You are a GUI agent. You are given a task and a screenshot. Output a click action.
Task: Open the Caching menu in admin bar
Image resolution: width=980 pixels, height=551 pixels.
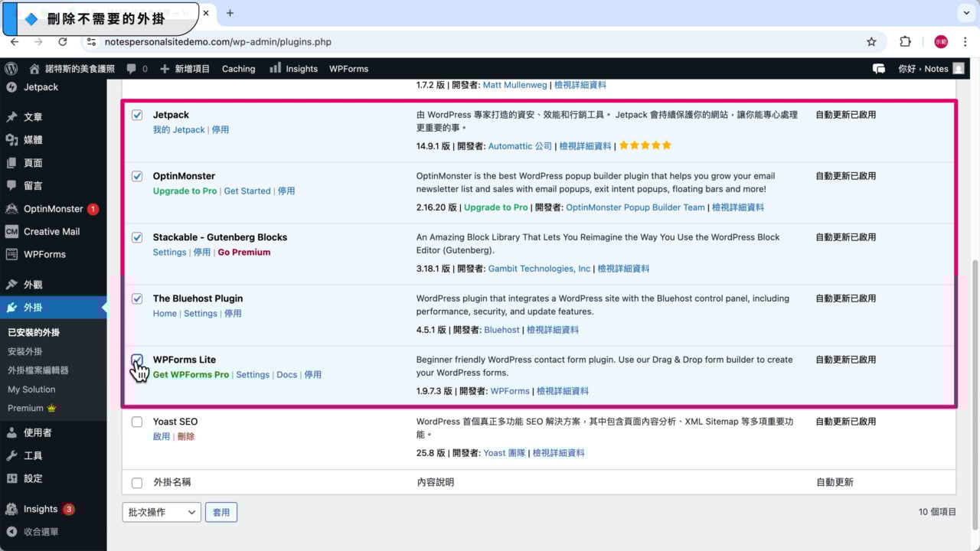point(238,69)
